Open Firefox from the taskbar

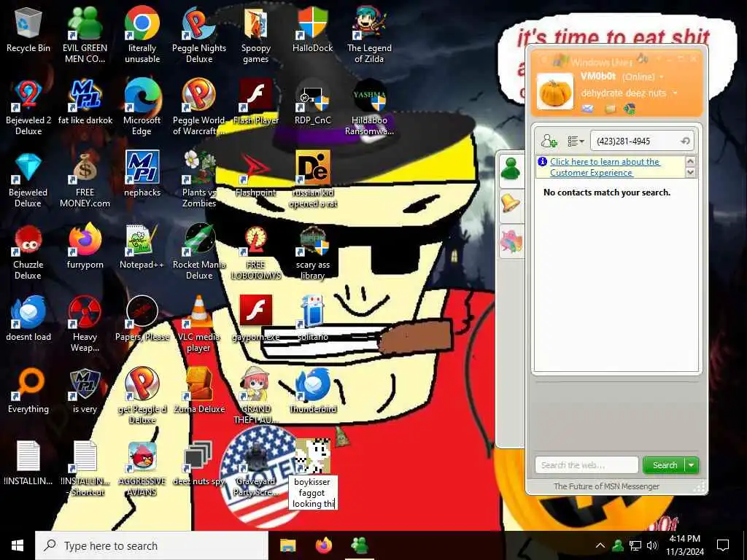pyautogui.click(x=324, y=545)
